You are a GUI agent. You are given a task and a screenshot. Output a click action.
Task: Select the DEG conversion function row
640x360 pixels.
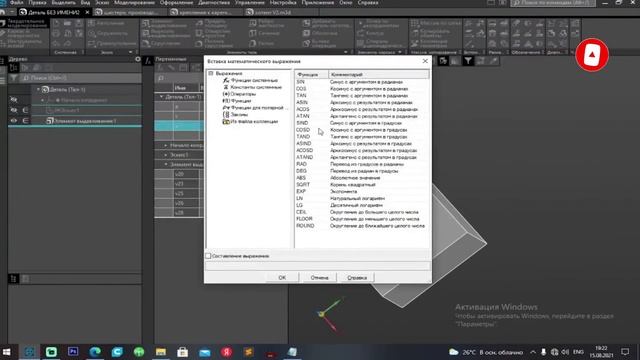coord(361,171)
